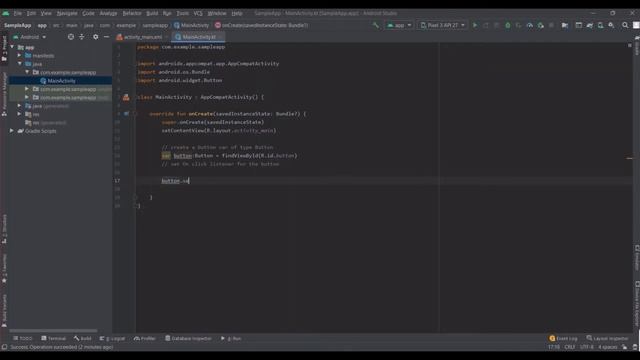Screen dimensions: 640x360
Task: Click the onCreate breadcrumb in navigation bar
Action: (x=262, y=25)
